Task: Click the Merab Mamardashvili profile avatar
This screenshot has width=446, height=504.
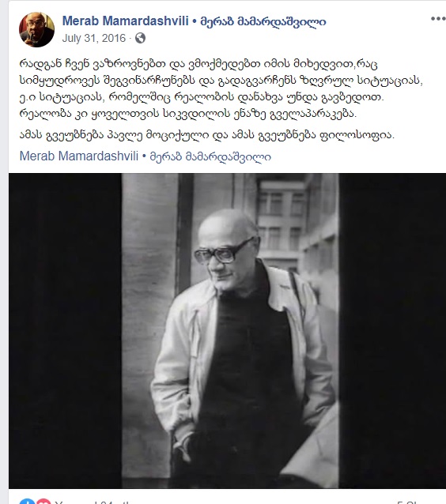Action: pyautogui.click(x=36, y=29)
